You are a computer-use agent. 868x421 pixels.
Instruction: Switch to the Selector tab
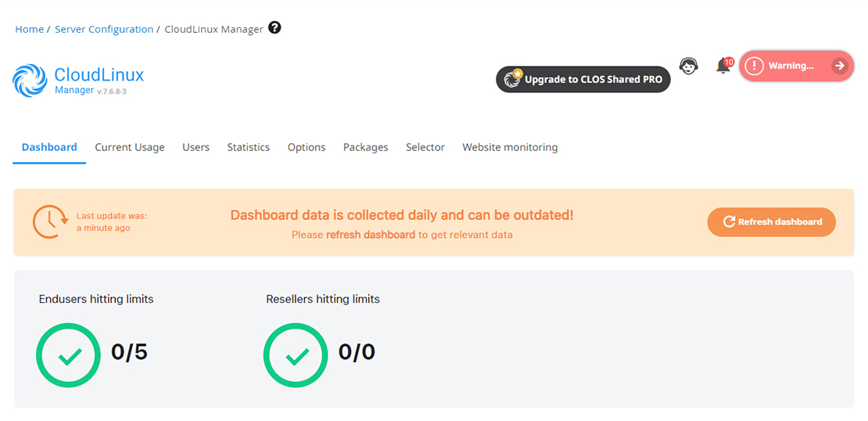click(425, 147)
